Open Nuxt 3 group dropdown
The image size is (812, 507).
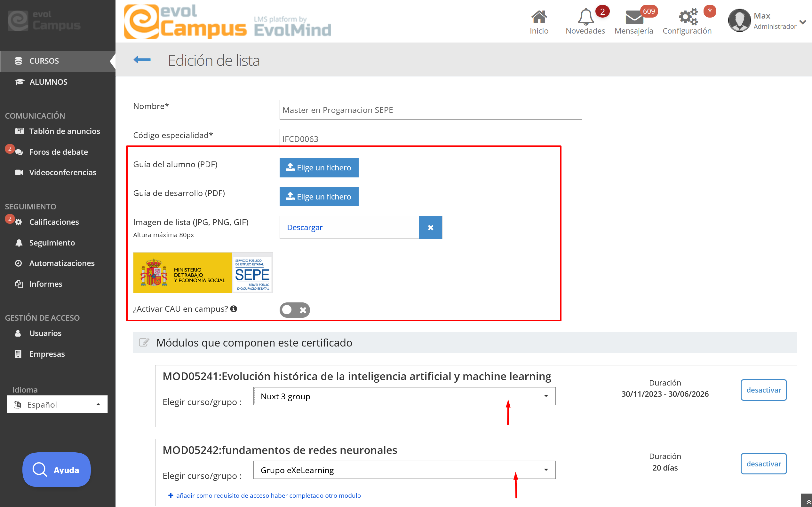[404, 396]
